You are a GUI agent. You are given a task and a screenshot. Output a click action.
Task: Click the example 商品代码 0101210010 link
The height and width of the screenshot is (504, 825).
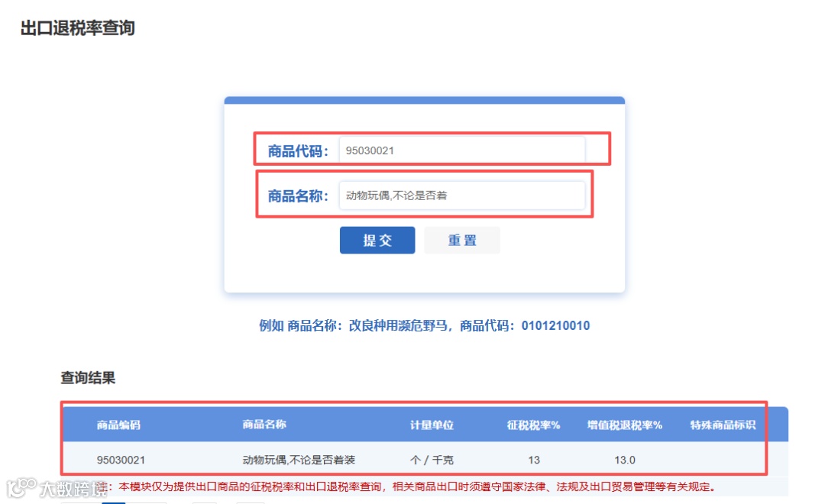(557, 325)
